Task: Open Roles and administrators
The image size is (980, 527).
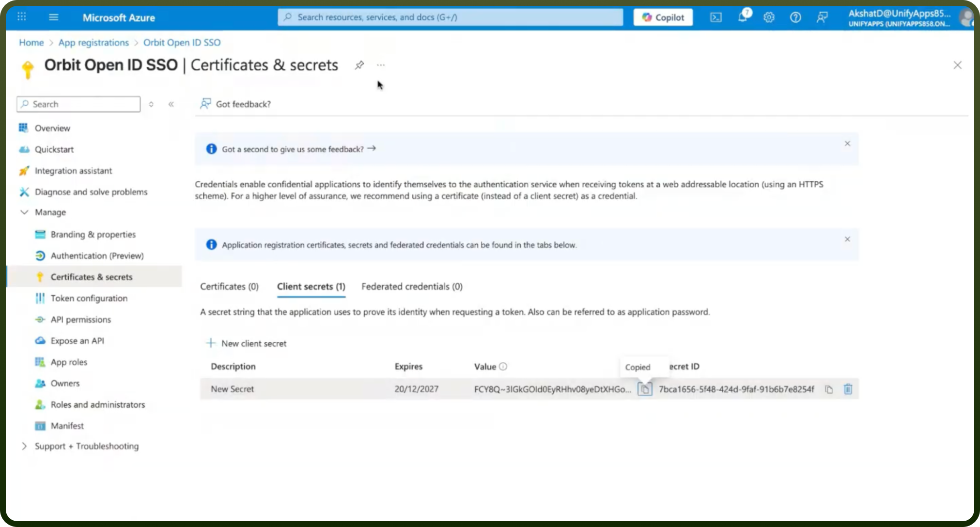Action: tap(97, 404)
